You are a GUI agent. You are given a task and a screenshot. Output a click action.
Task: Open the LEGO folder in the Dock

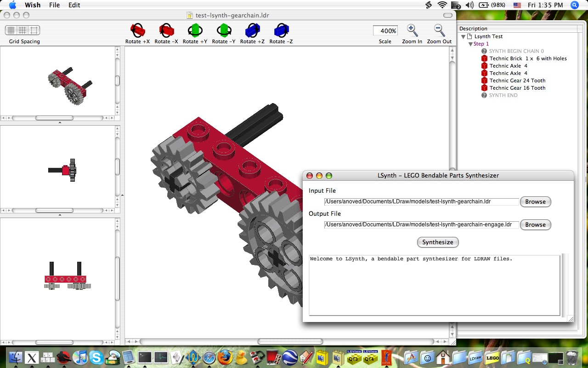(x=492, y=357)
